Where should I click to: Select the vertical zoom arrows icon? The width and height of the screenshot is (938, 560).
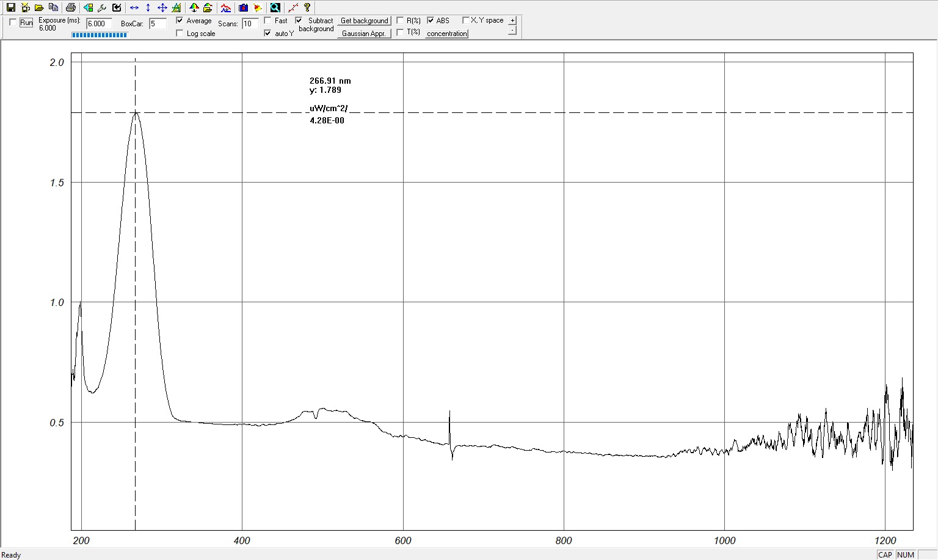148,8
